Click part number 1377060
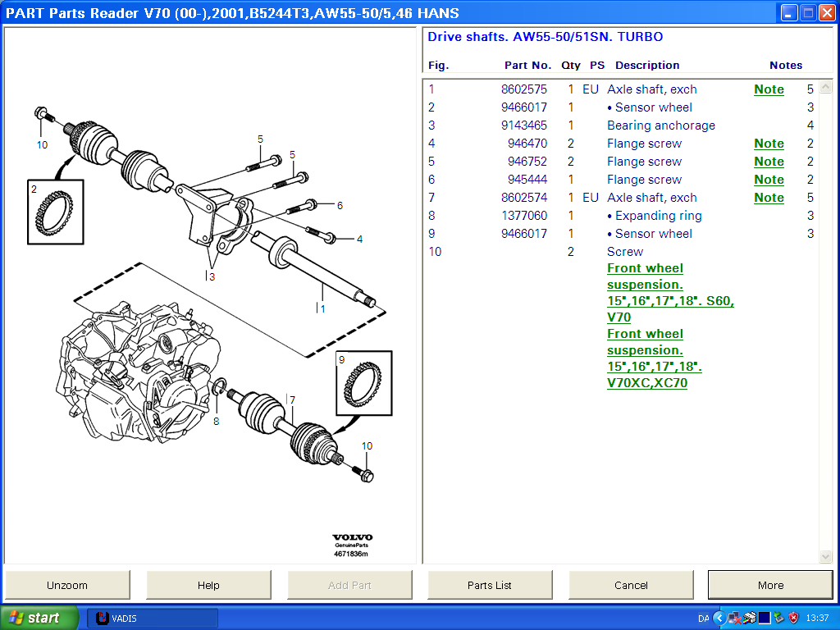This screenshot has width=840, height=630. tap(524, 216)
